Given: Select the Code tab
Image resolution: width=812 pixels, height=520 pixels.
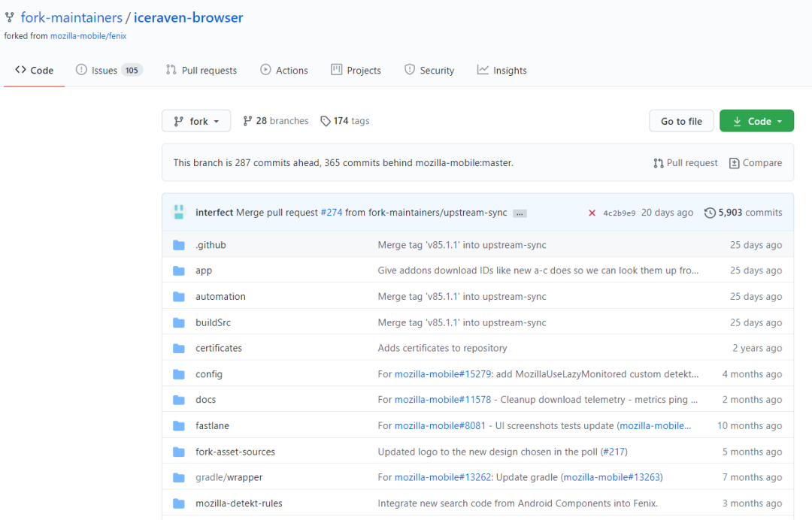Looking at the screenshot, I should (34, 71).
